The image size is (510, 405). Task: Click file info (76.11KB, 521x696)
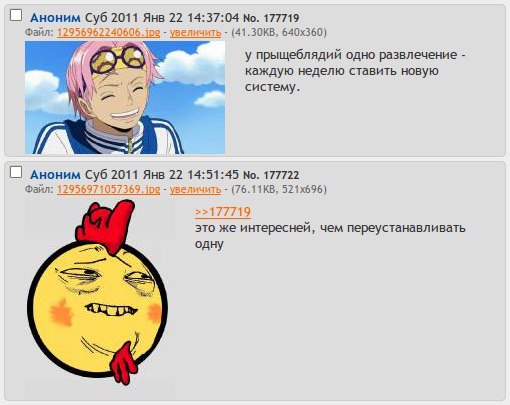pyautogui.click(x=279, y=189)
